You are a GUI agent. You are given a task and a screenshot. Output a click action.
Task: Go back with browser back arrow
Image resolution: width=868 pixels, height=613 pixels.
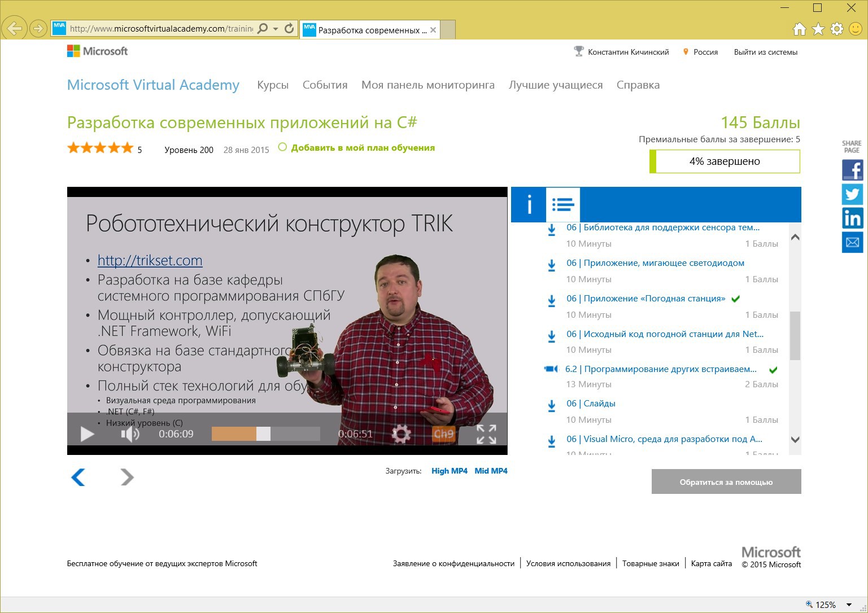tap(14, 28)
